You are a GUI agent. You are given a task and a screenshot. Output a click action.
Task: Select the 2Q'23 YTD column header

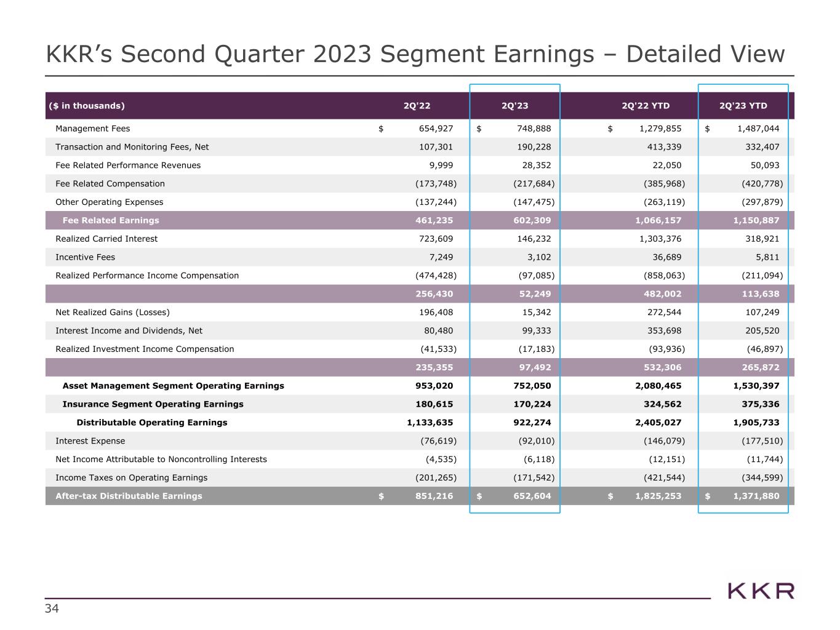743,105
